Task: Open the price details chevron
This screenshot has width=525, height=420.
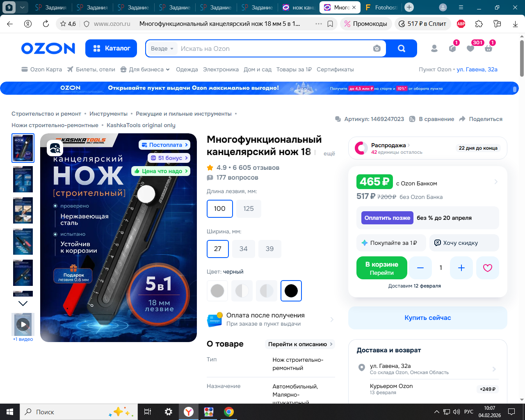Action: [x=496, y=182]
